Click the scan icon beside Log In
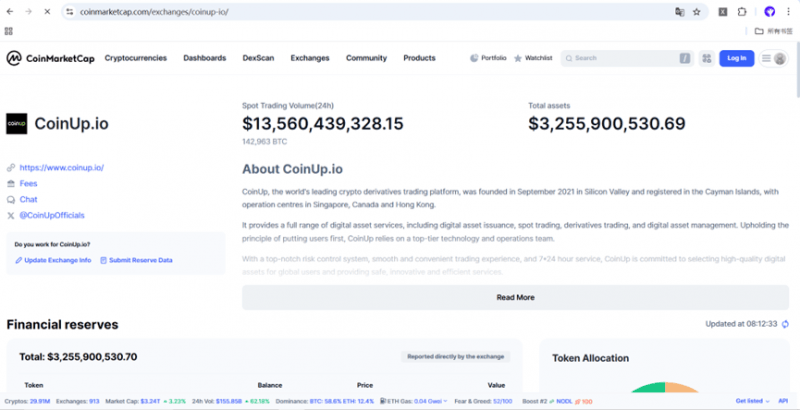The width and height of the screenshot is (800, 410). tap(707, 58)
